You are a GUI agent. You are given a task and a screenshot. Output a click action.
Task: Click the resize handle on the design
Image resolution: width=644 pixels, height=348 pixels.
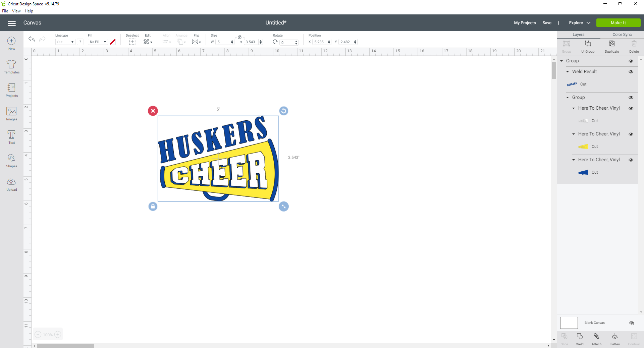(x=284, y=207)
